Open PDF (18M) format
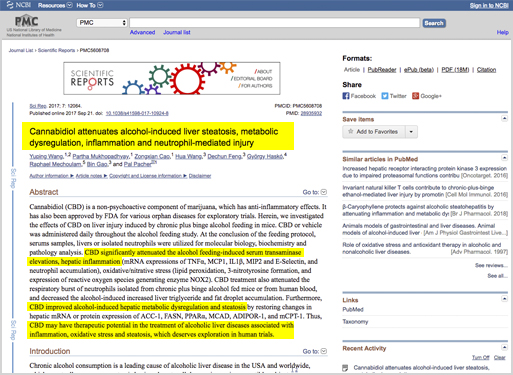Image resolution: width=513 pixels, height=375 pixels. click(455, 70)
